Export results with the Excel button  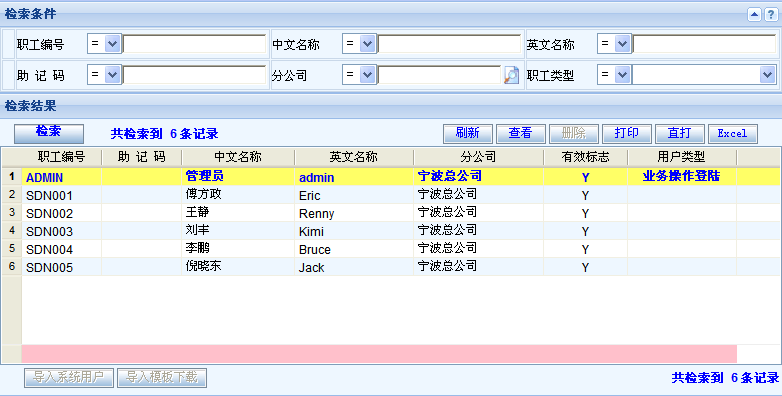733,133
